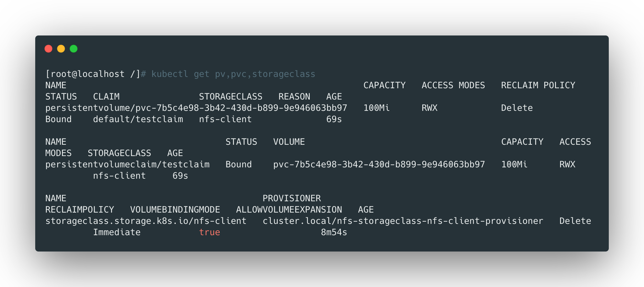644x287 pixels.
Task: Click the default/testclaim claim value
Action: pos(138,119)
